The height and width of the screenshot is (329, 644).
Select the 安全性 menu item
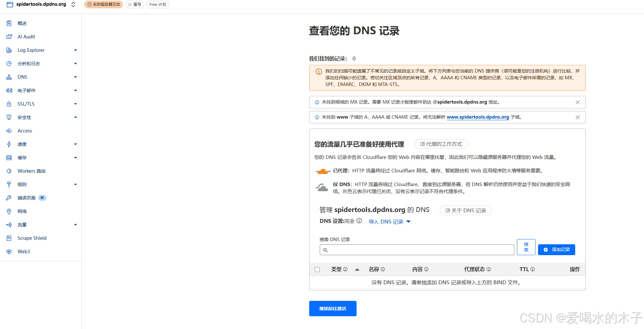click(24, 117)
